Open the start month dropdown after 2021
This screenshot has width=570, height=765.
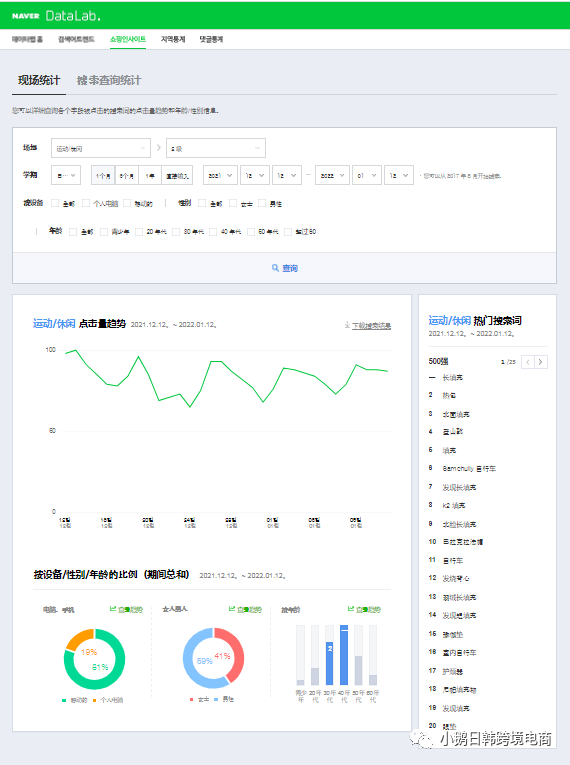pos(254,175)
